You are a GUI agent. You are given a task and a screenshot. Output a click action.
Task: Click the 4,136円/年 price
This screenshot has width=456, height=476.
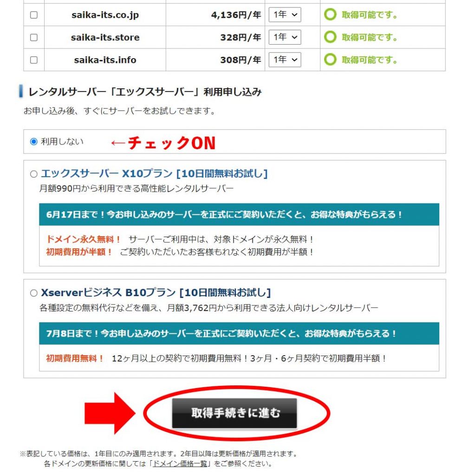pyautogui.click(x=236, y=15)
